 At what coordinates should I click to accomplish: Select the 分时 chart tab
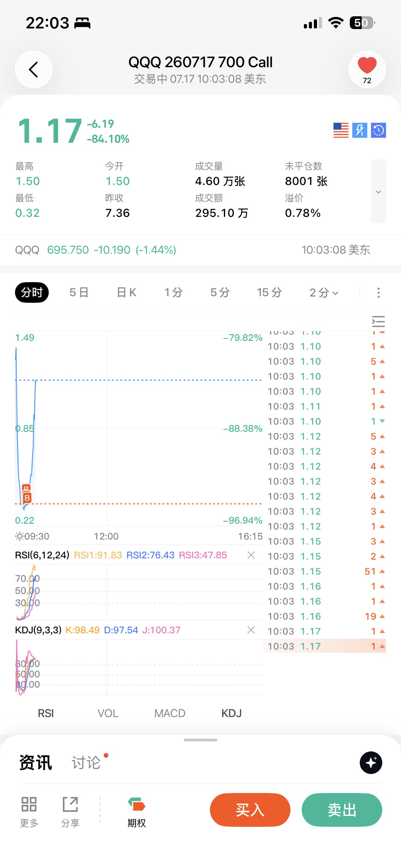point(32,292)
